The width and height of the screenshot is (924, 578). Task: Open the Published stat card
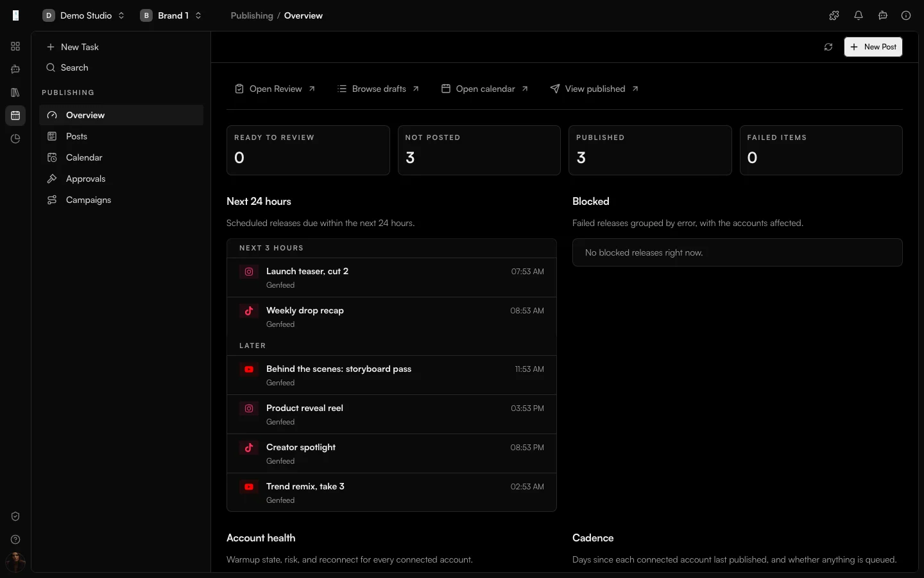(x=650, y=150)
